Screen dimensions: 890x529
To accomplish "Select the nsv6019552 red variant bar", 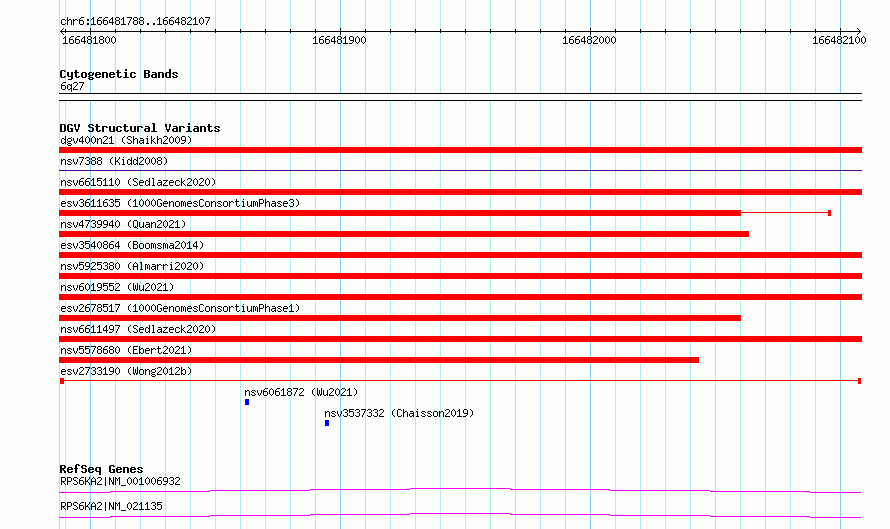I will (460, 297).
